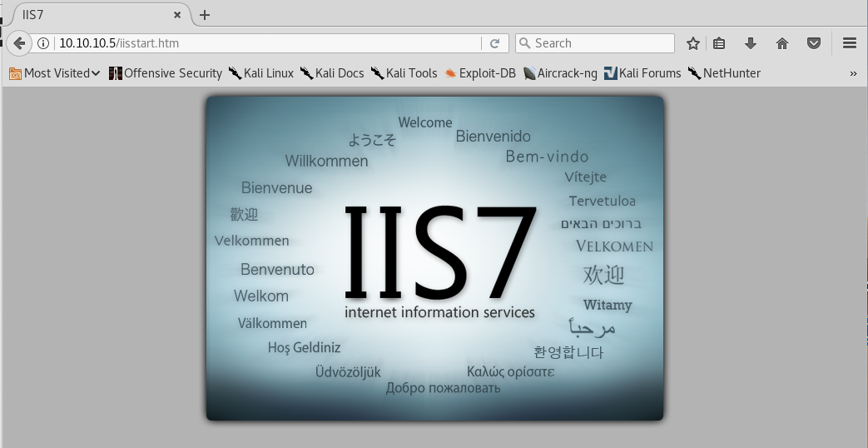Open the Firefox hamburger menu
The width and height of the screenshot is (868, 448).
849,43
